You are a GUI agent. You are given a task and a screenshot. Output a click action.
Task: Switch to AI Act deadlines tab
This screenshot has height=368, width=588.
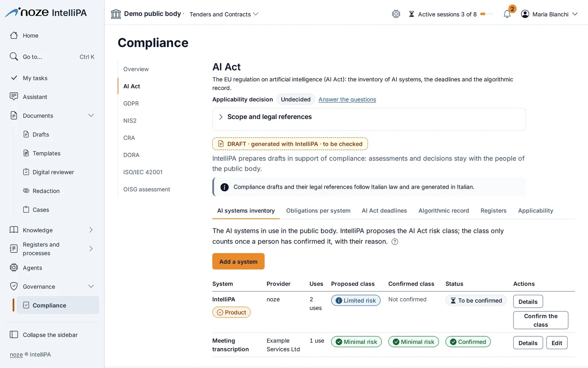point(384,210)
